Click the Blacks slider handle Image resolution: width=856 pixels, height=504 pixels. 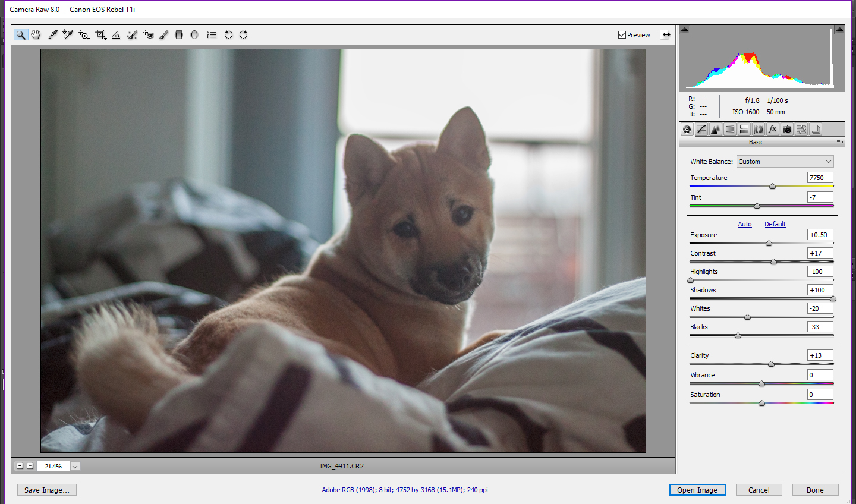[x=738, y=336]
